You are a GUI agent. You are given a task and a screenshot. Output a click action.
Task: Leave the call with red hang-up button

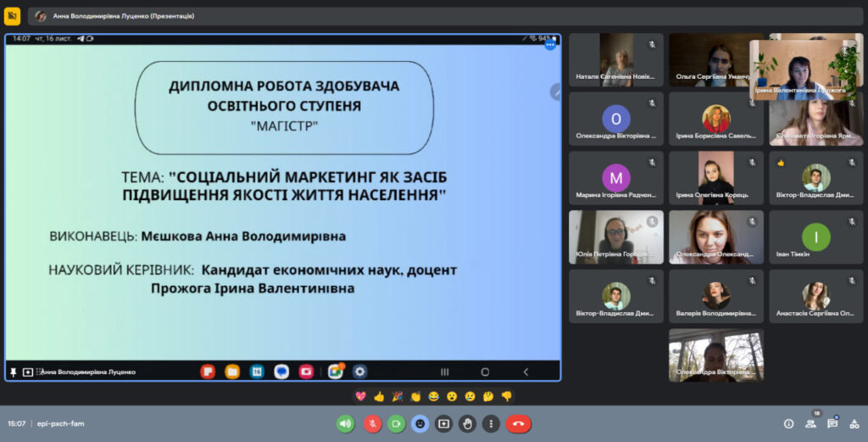click(x=518, y=423)
